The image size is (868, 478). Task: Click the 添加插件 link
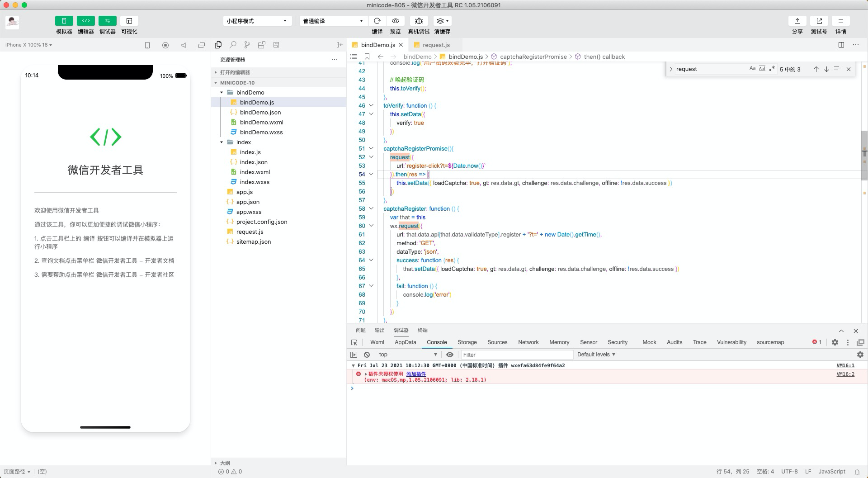[416, 374]
